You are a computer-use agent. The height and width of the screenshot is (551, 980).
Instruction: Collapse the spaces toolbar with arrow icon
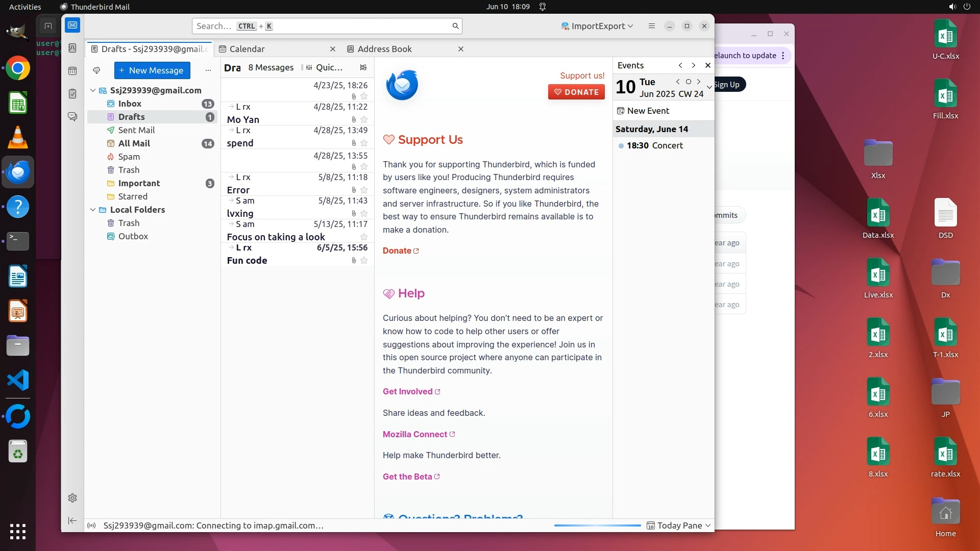coord(72,521)
